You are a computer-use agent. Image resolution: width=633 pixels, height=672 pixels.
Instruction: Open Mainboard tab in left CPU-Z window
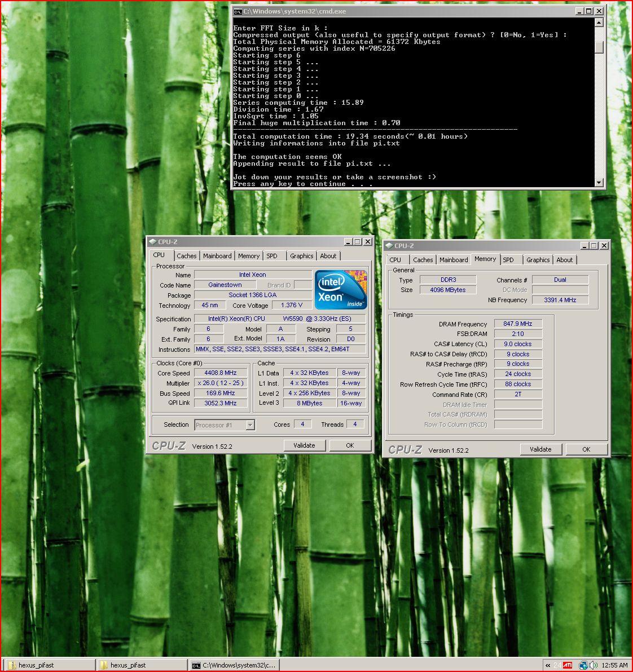pos(217,256)
